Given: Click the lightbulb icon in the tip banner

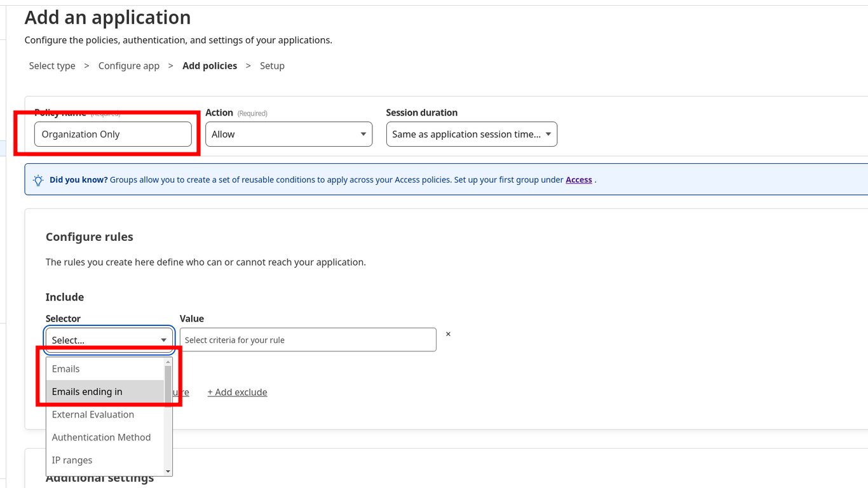Looking at the screenshot, I should coord(38,180).
